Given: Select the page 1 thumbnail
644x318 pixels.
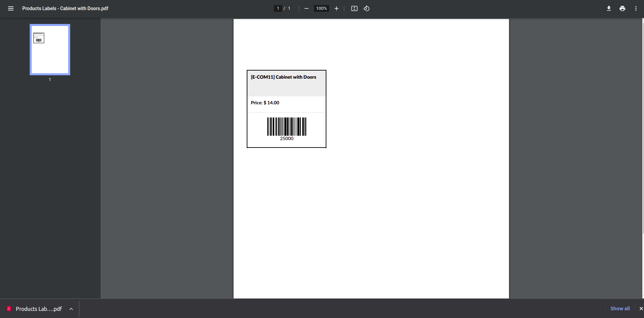Looking at the screenshot, I should pos(50,50).
